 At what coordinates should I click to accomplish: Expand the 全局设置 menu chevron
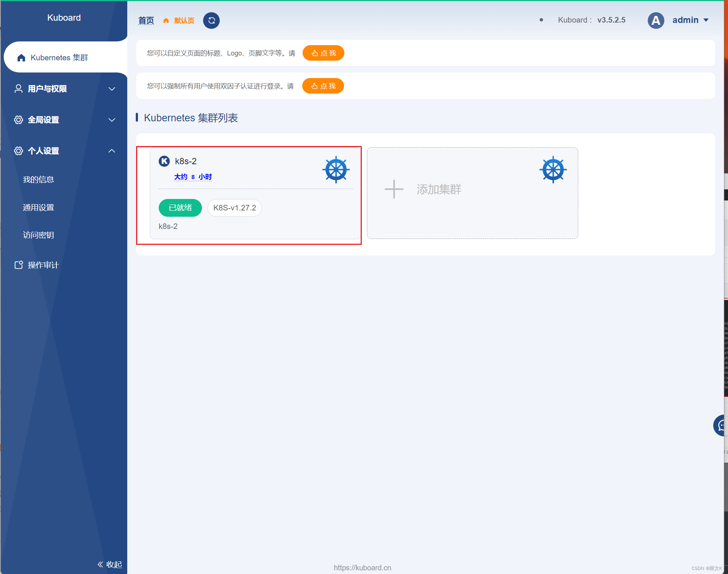click(x=112, y=120)
